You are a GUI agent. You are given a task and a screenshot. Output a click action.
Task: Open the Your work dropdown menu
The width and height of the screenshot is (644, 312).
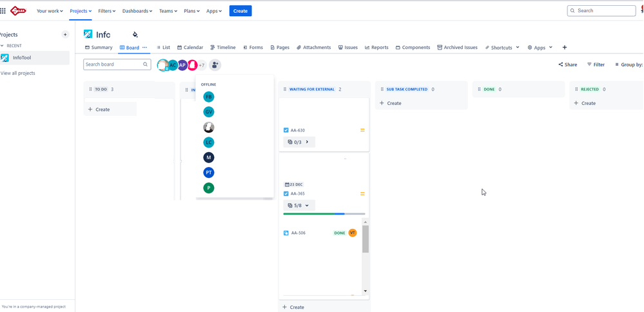click(50, 11)
